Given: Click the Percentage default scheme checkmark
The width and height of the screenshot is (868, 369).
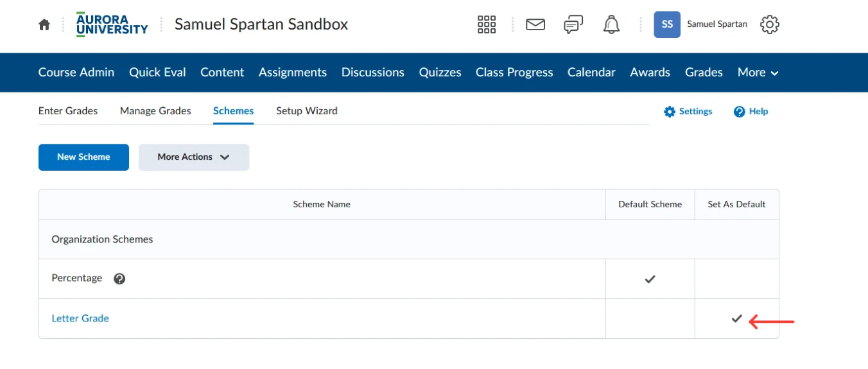Looking at the screenshot, I should point(650,279).
